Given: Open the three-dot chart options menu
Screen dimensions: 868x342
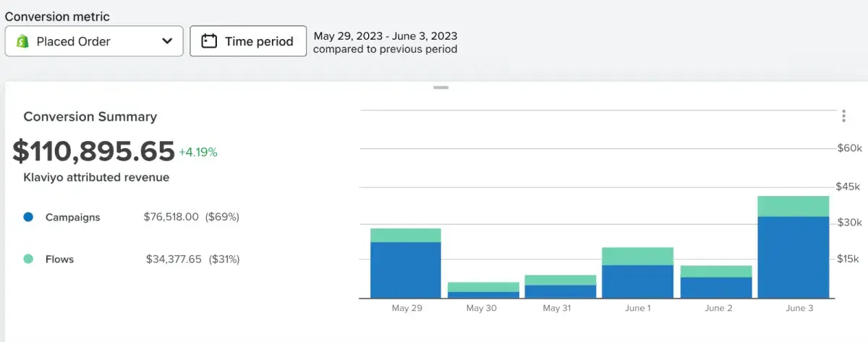Looking at the screenshot, I should click(x=843, y=116).
